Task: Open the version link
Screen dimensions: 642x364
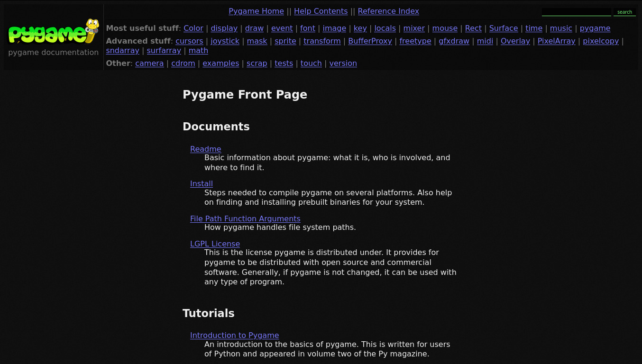Action: click(x=343, y=64)
